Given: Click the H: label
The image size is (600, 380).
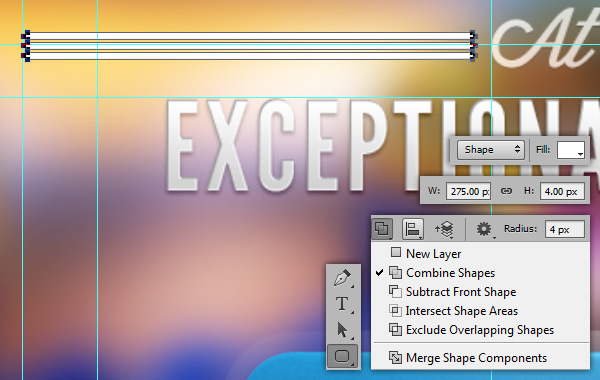Looking at the screenshot, I should point(529,191).
